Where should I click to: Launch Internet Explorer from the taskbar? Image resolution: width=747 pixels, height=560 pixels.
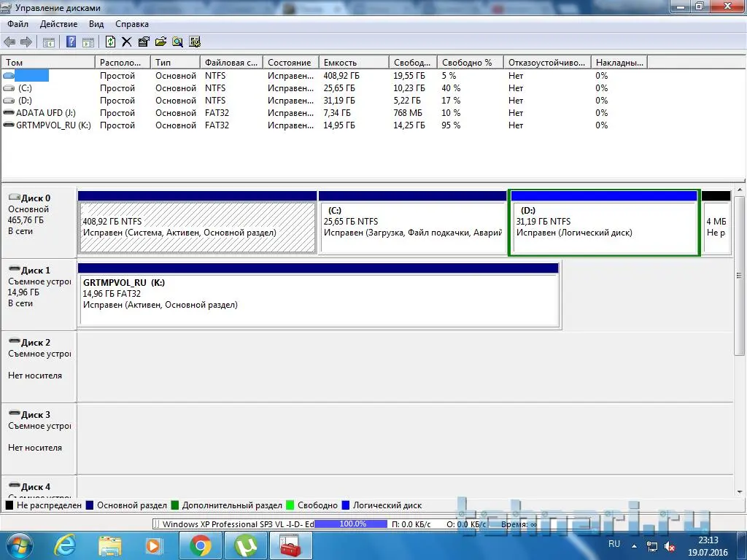pyautogui.click(x=65, y=545)
